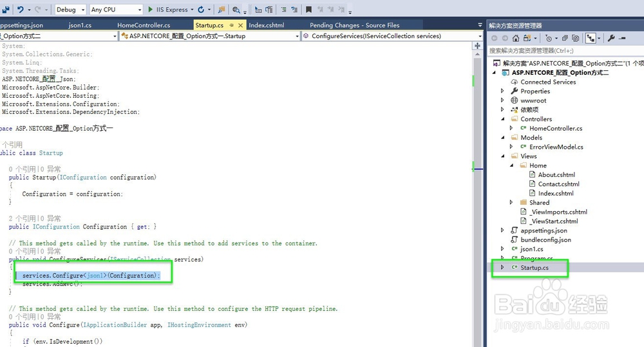The width and height of the screenshot is (644, 347).
Task: Click the Back arrow in Solution Explorer
Action: pyautogui.click(x=494, y=38)
